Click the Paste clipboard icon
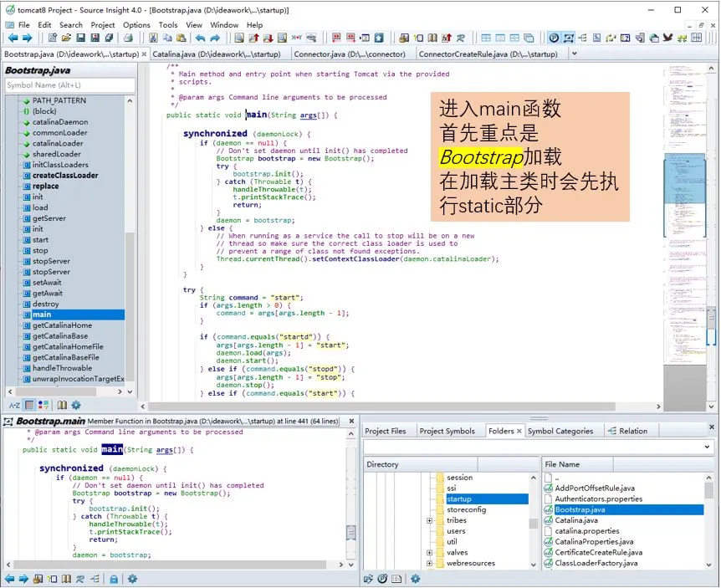Image resolution: width=721 pixels, height=588 pixels. (182, 38)
